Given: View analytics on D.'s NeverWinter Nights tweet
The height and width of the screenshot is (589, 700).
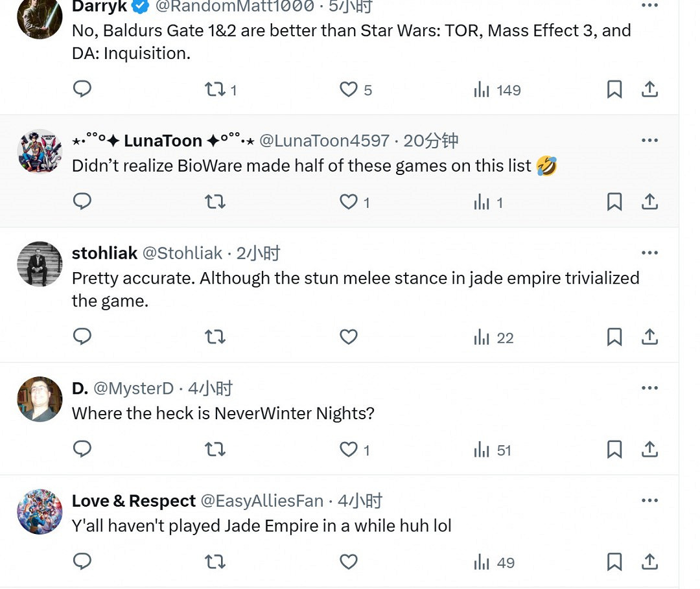Looking at the screenshot, I should 493,450.
